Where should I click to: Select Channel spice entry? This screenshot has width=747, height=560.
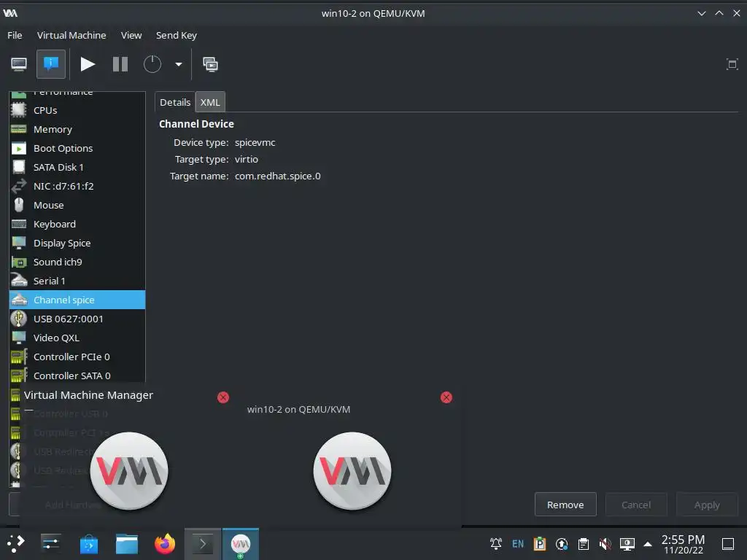click(77, 300)
